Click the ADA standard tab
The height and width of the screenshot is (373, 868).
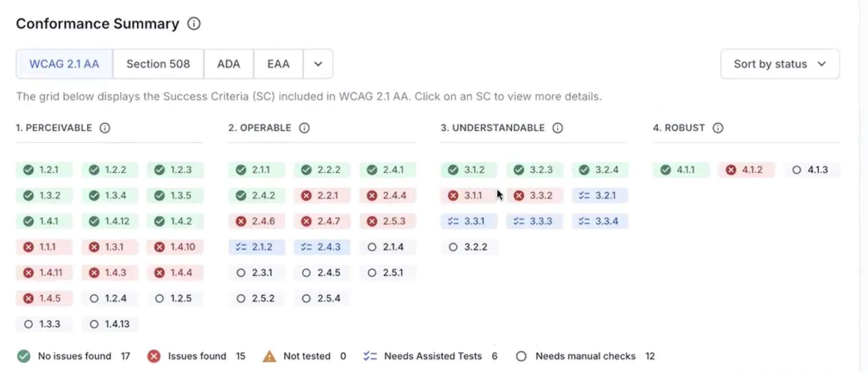[x=228, y=64]
